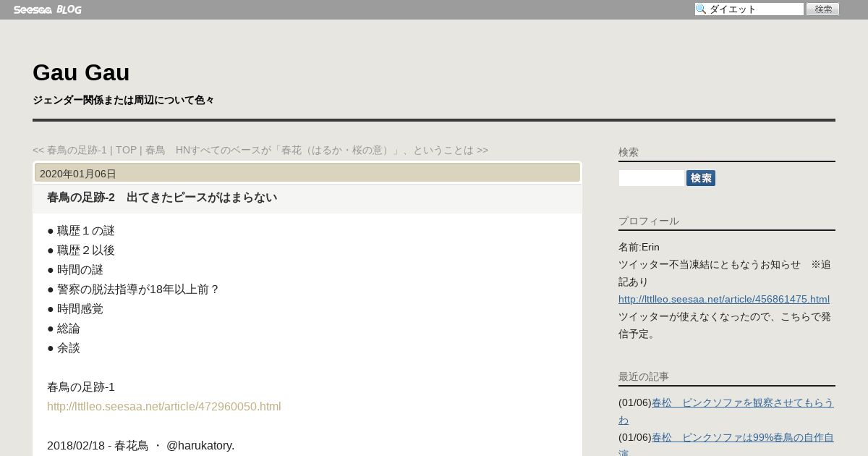Viewport: 868px width, 456px height.
Task: Open the TOP navigation link
Action: click(126, 150)
